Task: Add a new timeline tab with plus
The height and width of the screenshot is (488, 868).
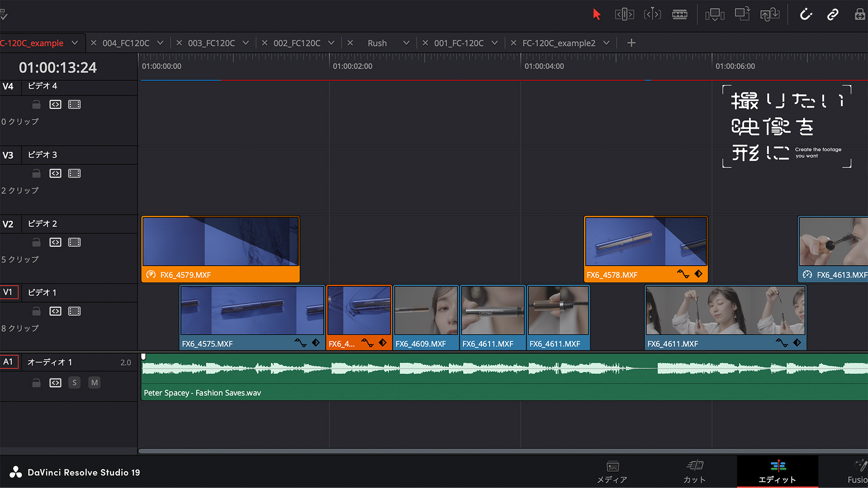Action: click(632, 43)
